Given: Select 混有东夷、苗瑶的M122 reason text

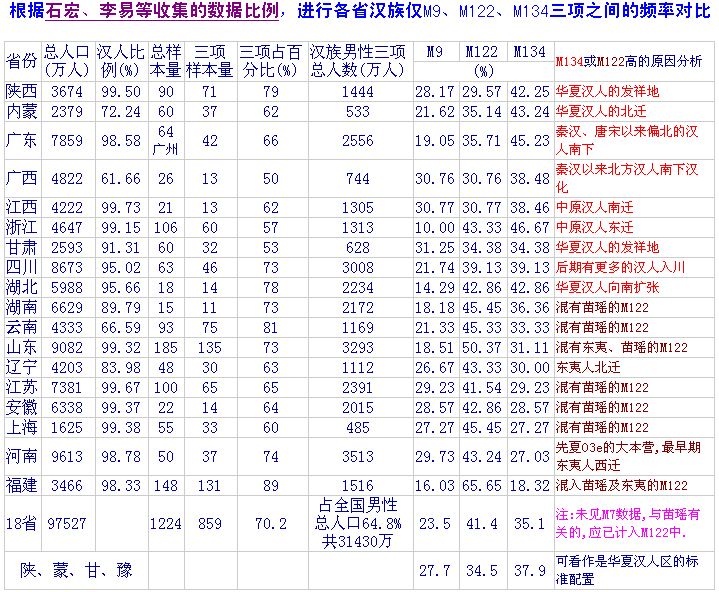Looking at the screenshot, I should 622,348.
